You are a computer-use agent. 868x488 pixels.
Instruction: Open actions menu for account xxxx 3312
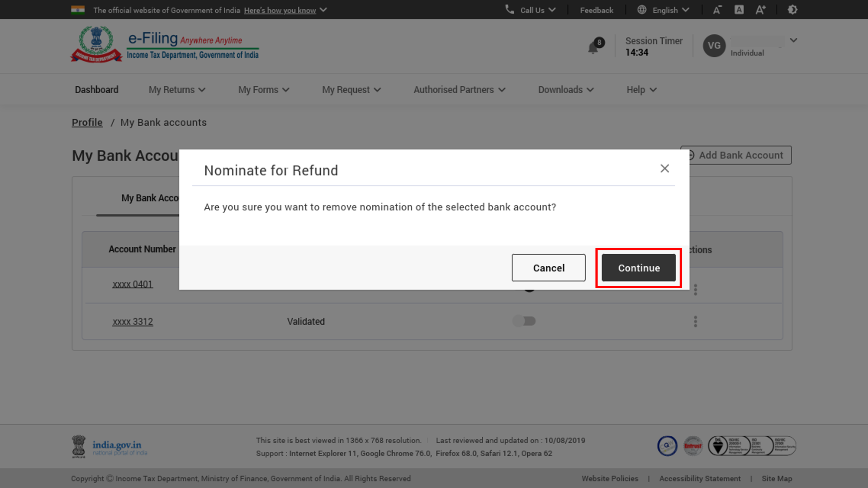[695, 321]
